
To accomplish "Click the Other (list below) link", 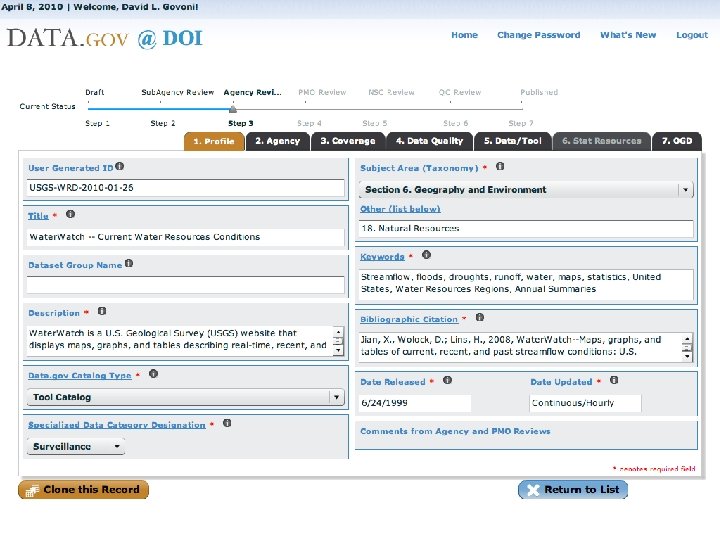I will [x=400, y=209].
